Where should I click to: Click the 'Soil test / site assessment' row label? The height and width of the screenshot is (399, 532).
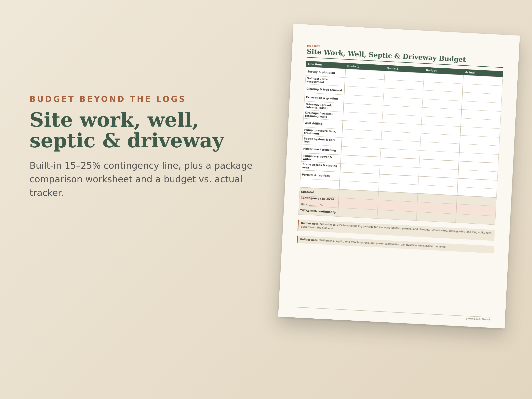317,80
